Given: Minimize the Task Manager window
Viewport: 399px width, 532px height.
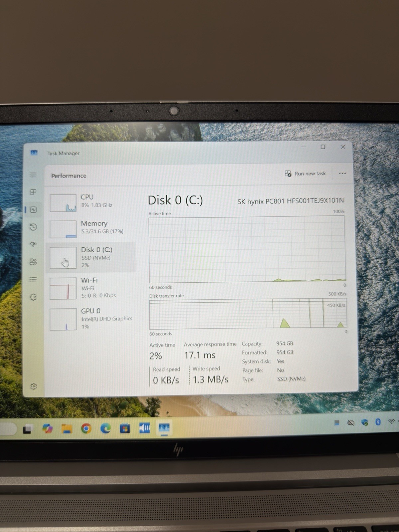Looking at the screenshot, I should pyautogui.click(x=303, y=147).
